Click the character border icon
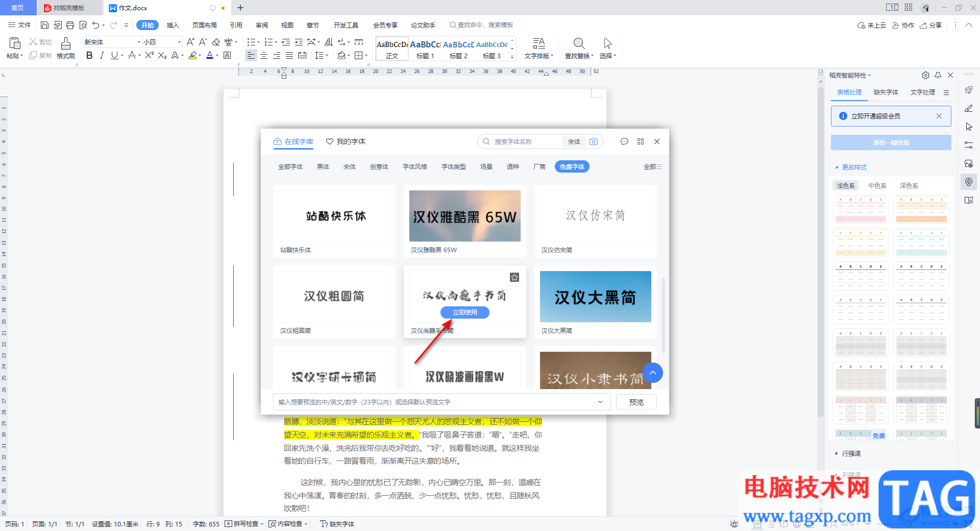 pos(228,55)
